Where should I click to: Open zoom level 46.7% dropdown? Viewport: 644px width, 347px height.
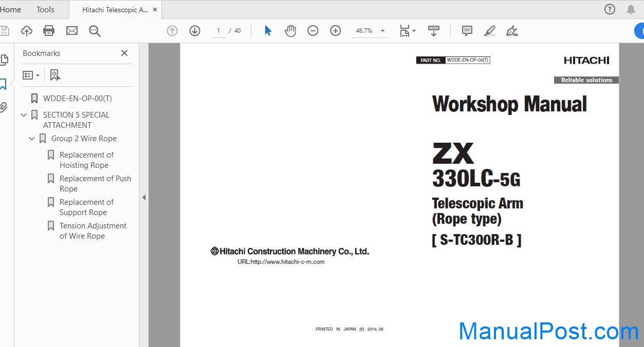[x=369, y=31]
